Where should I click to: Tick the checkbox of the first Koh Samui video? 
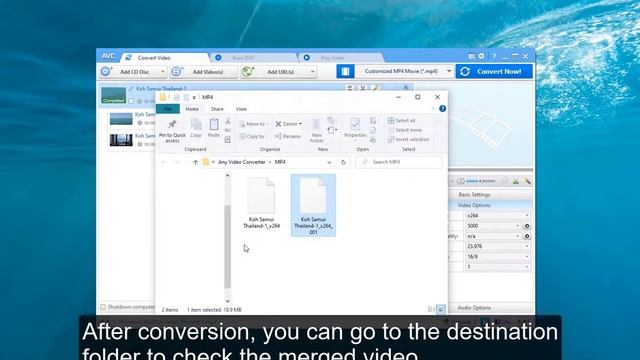131,101
